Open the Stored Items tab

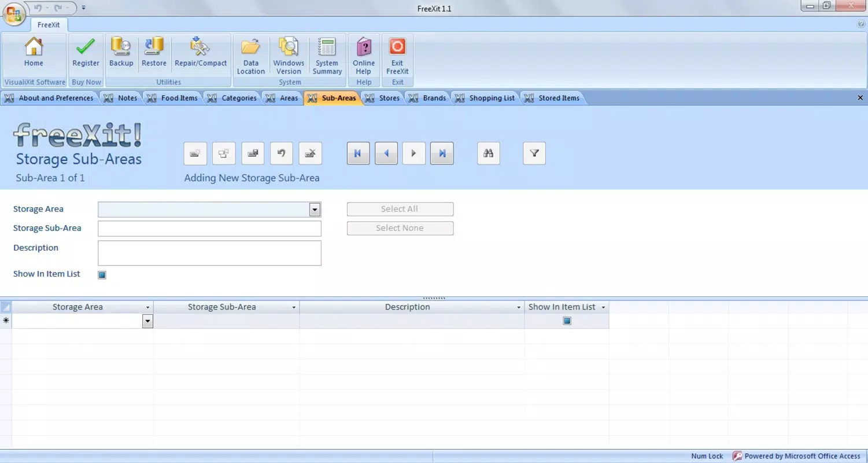[x=552, y=98]
